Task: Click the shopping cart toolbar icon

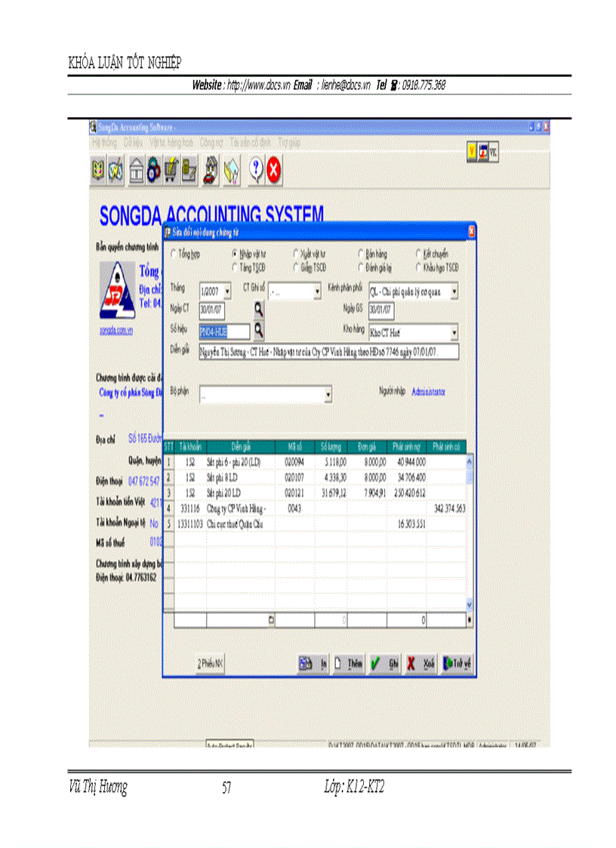Action: (171, 172)
